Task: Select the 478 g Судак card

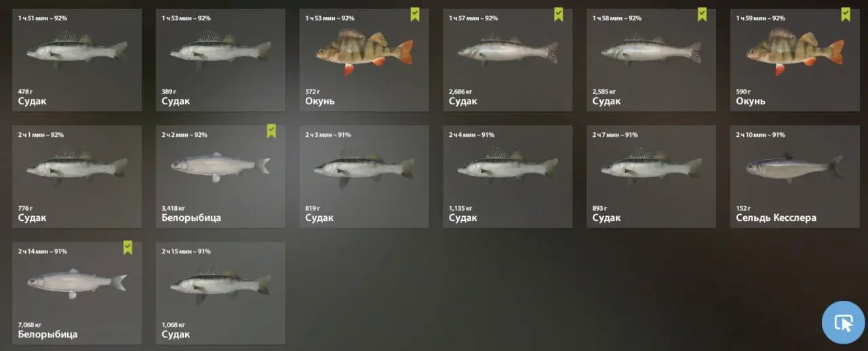Action: point(77,60)
